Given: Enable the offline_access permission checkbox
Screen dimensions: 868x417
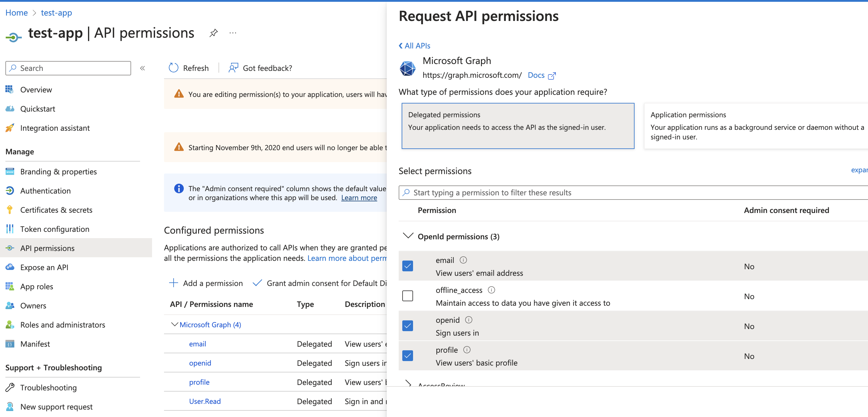Looking at the screenshot, I should (x=407, y=296).
